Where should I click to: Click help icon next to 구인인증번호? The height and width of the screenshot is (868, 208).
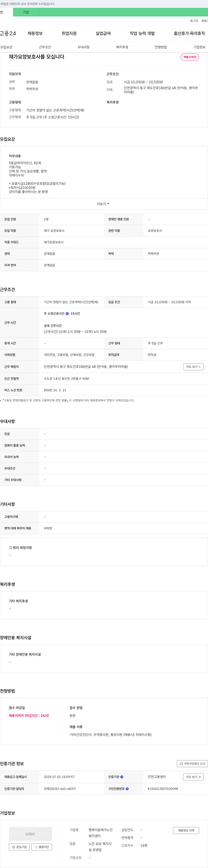(127, 789)
